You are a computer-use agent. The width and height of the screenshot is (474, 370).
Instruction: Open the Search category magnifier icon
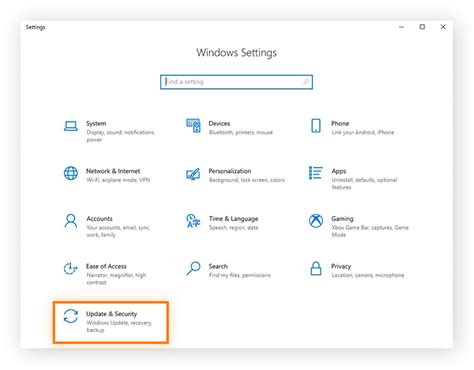[x=193, y=268]
